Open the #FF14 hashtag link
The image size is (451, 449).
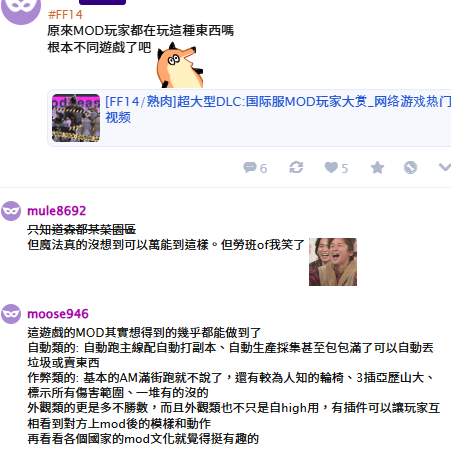point(65,15)
